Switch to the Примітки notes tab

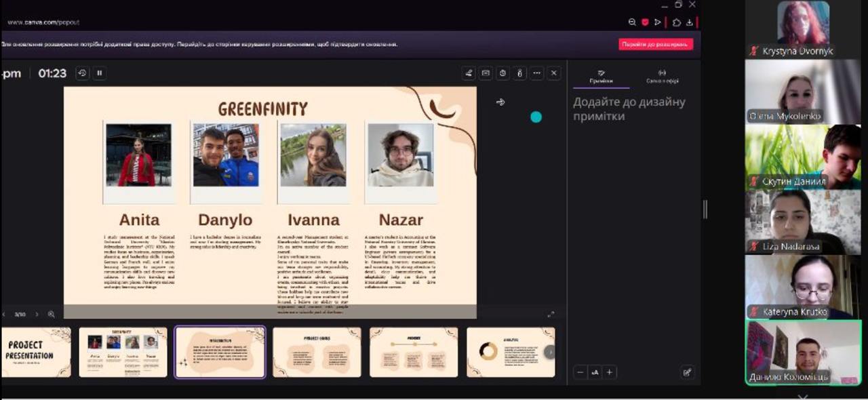pos(601,77)
